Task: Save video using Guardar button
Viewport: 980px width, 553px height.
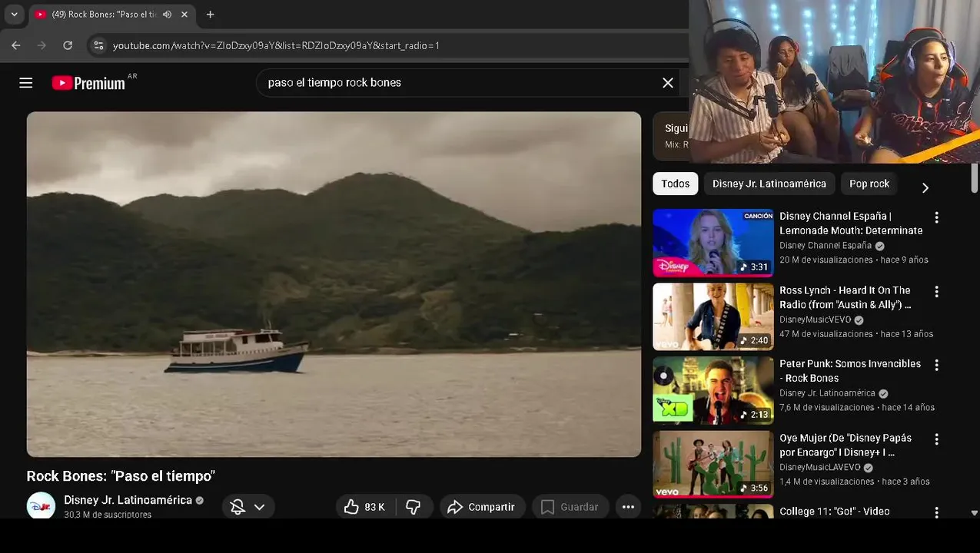Action: point(570,507)
